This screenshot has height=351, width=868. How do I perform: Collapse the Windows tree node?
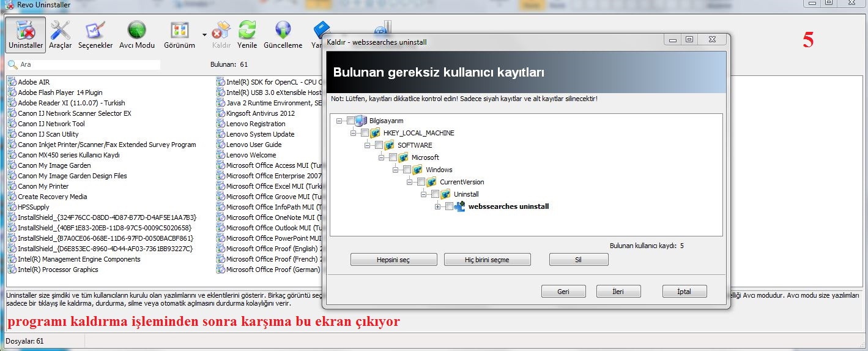coord(395,170)
